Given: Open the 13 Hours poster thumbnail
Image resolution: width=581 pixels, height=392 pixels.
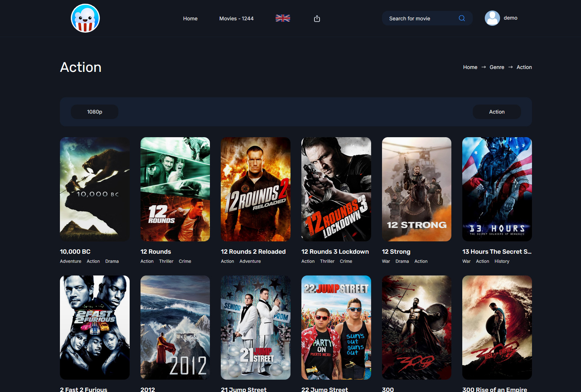Looking at the screenshot, I should pyautogui.click(x=497, y=189).
